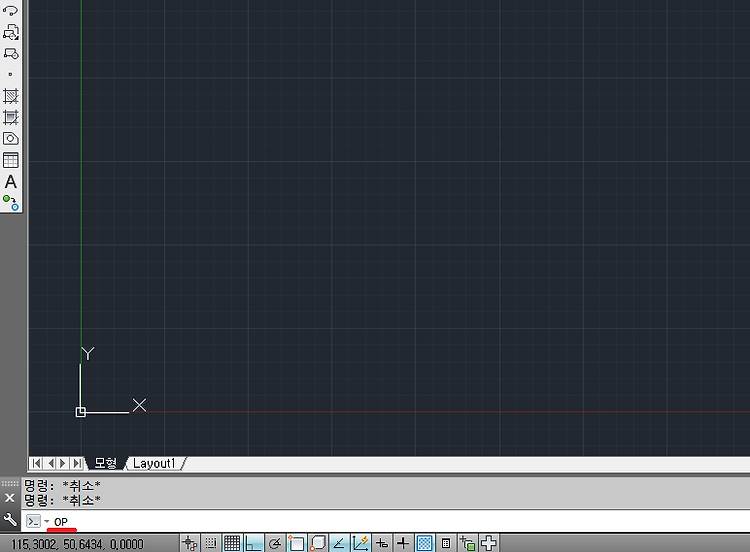Viewport: 750px width, 552px height.
Task: Toggle Selection Cycling in status bar
Action: tap(467, 543)
